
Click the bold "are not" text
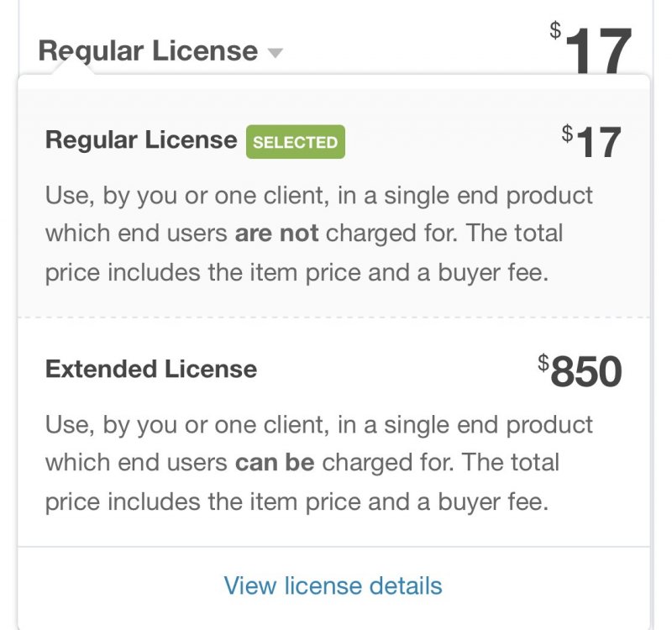(x=276, y=233)
